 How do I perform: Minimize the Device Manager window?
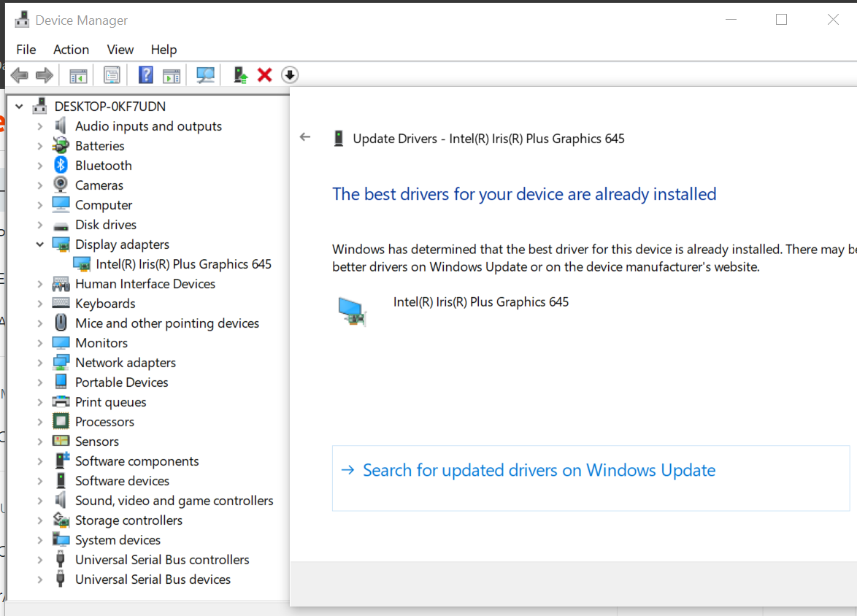point(731,20)
